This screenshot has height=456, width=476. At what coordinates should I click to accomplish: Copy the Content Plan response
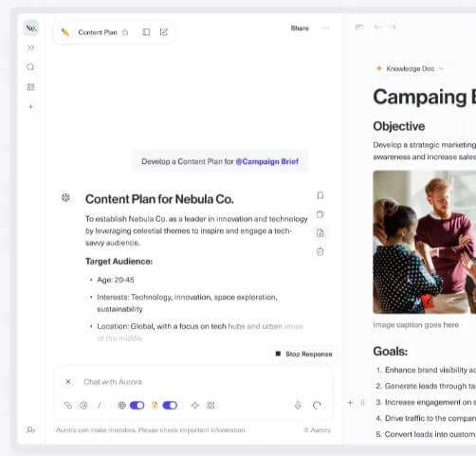coord(320,214)
